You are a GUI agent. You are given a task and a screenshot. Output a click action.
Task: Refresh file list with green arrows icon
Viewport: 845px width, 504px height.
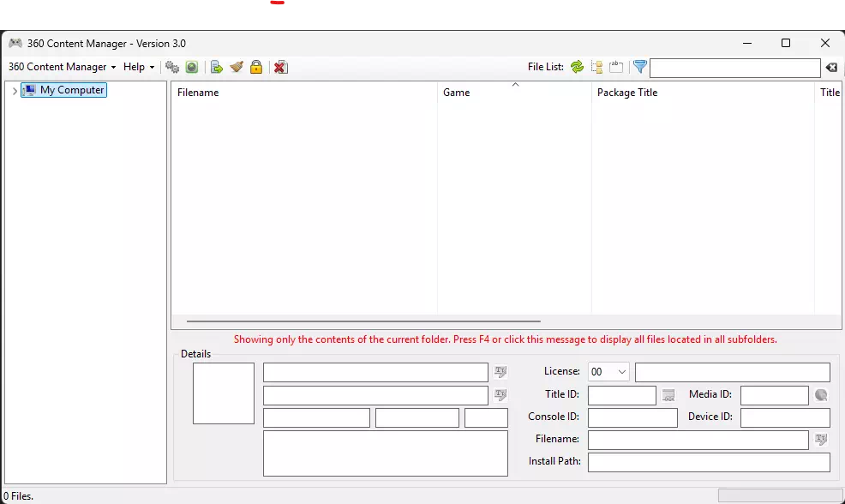tap(577, 67)
